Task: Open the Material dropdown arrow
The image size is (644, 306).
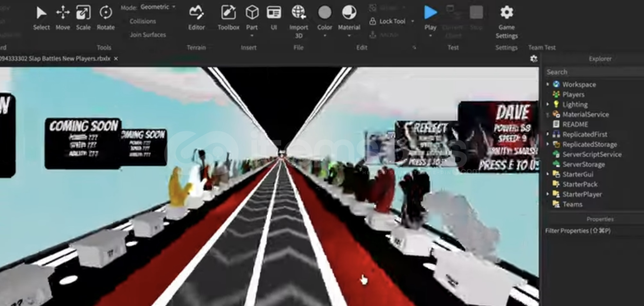Action: click(349, 36)
